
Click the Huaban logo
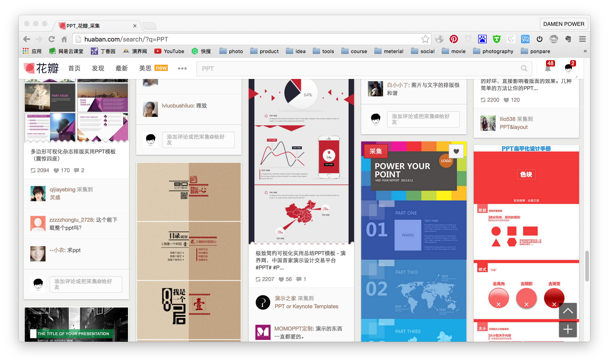[x=41, y=68]
